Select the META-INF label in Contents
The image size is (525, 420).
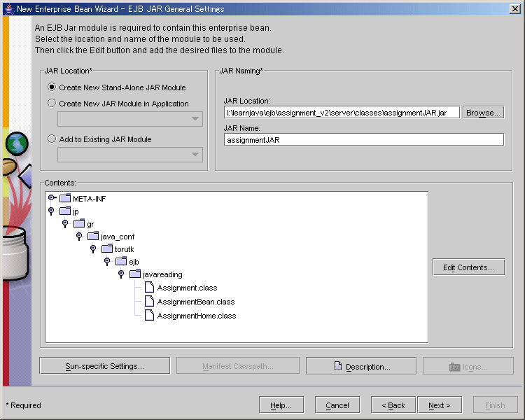click(x=90, y=199)
